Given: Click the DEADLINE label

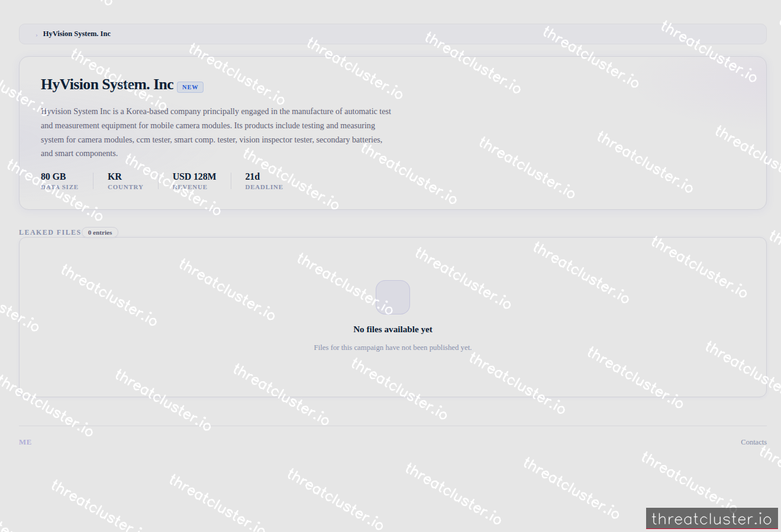Looking at the screenshot, I should click(264, 187).
